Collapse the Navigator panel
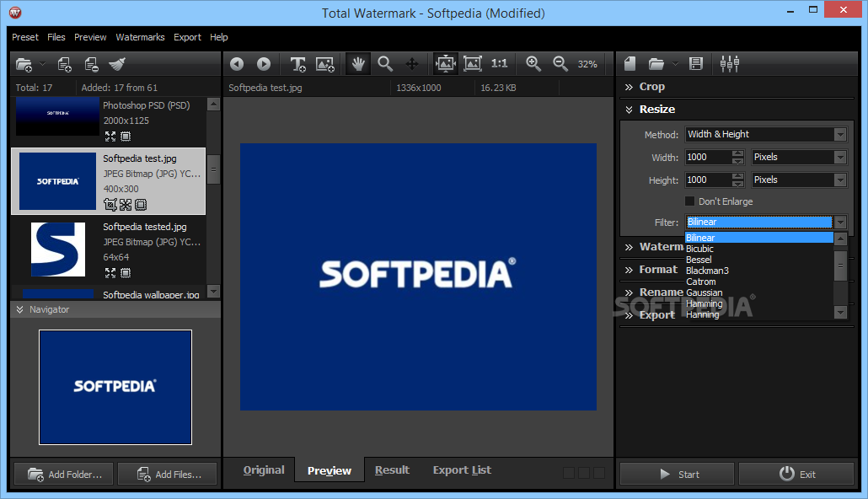This screenshot has height=499, width=868. 20,309
